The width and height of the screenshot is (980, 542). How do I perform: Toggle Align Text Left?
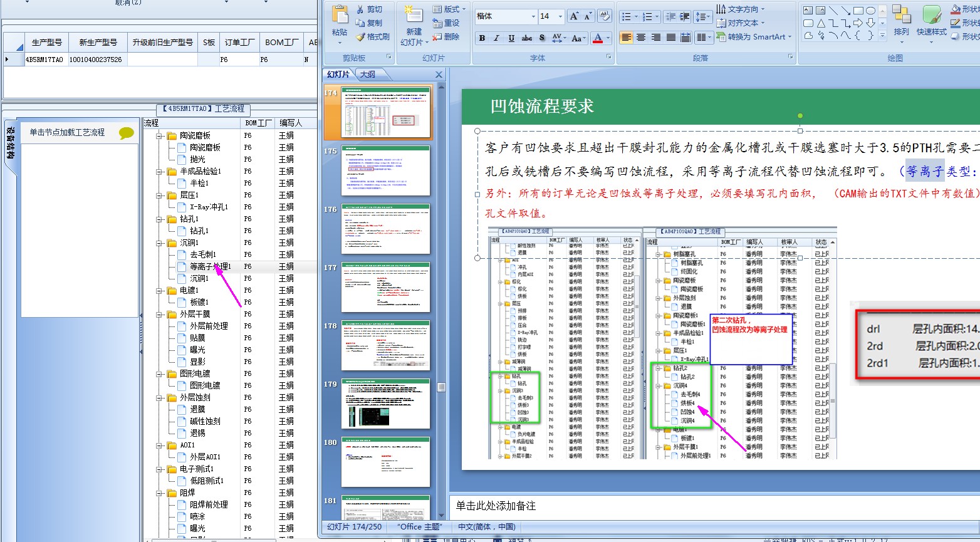click(626, 38)
